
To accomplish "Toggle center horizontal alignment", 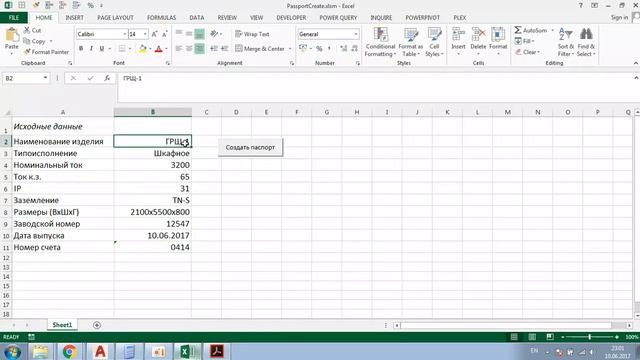I will coord(189,49).
